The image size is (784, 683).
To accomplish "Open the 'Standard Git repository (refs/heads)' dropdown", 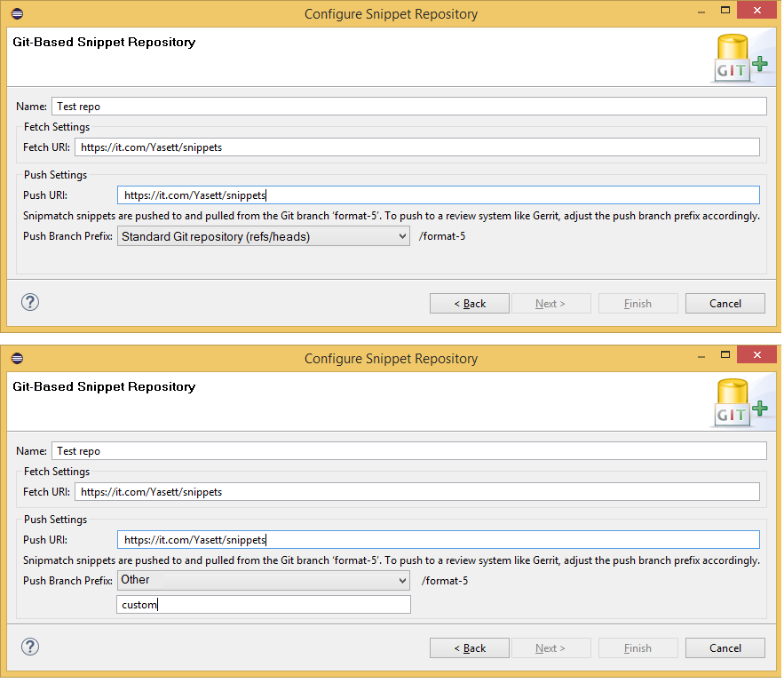I will (x=263, y=236).
